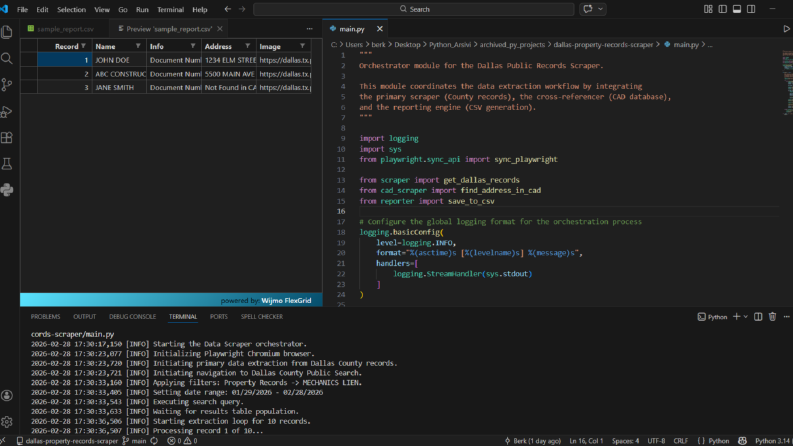Filter the Info column
The width and height of the screenshot is (793, 446).
pyautogui.click(x=193, y=46)
